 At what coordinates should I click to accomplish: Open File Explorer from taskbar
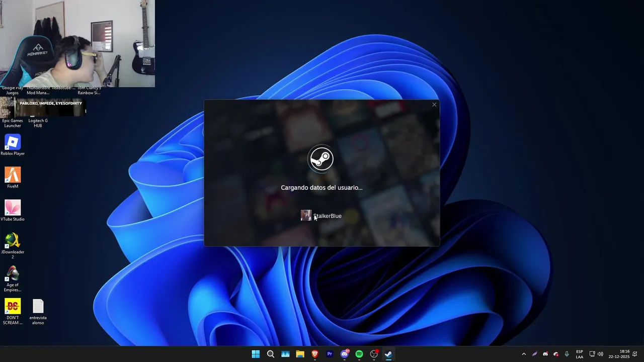coord(300,354)
